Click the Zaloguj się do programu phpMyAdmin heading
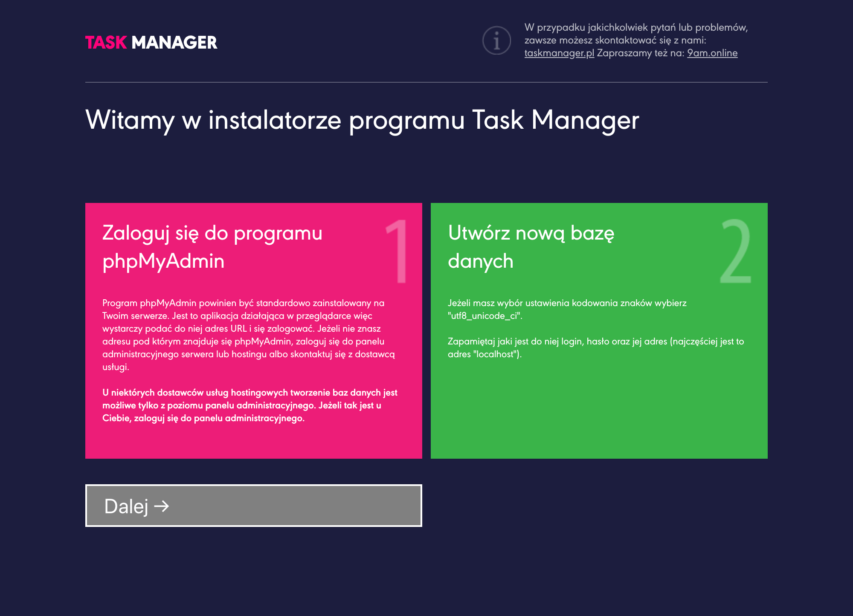Viewport: 853px width, 616px height. point(212,247)
